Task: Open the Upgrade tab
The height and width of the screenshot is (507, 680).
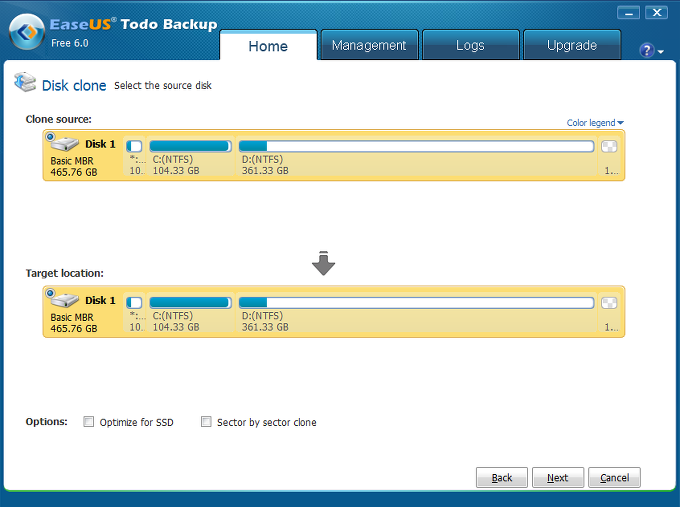Action: (572, 45)
